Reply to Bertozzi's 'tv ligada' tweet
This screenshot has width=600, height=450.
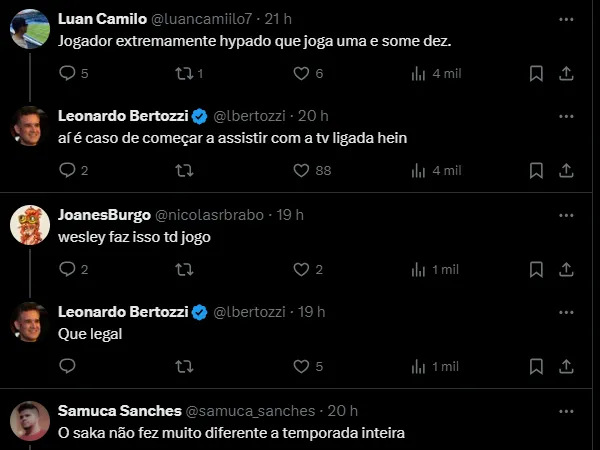point(68,171)
